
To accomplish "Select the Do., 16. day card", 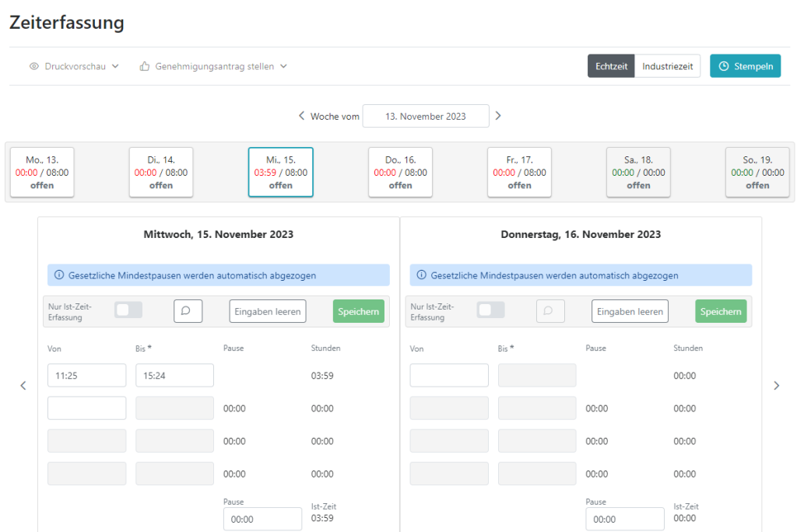I will coord(401,172).
